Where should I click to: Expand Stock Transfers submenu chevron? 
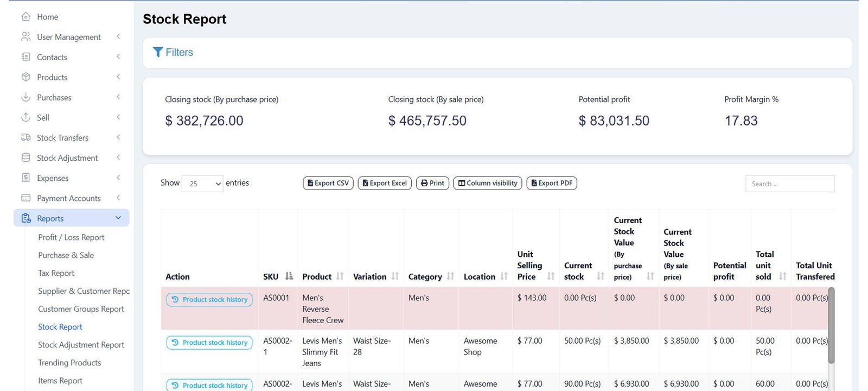tap(118, 137)
